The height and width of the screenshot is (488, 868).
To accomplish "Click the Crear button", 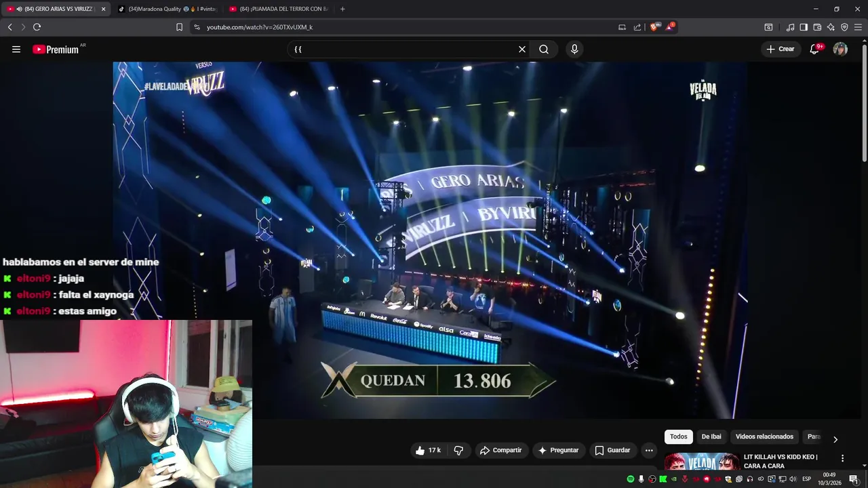I will tap(781, 49).
